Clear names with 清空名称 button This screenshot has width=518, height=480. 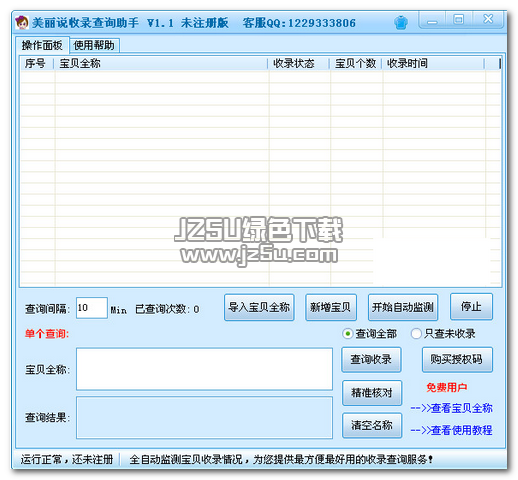(372, 425)
